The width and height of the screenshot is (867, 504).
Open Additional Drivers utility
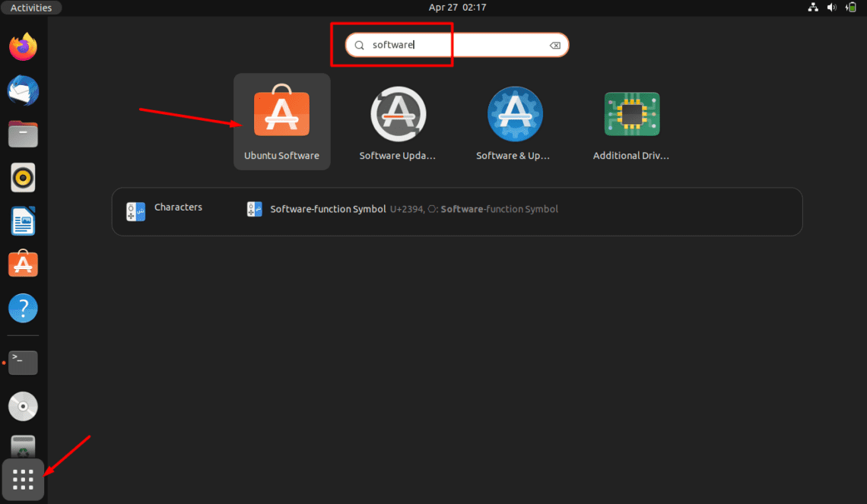[x=631, y=114]
